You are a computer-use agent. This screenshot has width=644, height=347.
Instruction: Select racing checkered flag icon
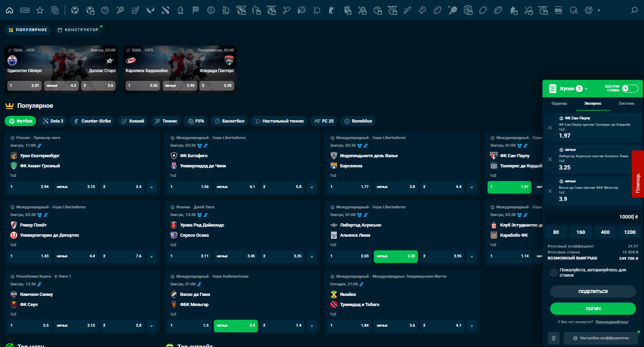coord(196,10)
